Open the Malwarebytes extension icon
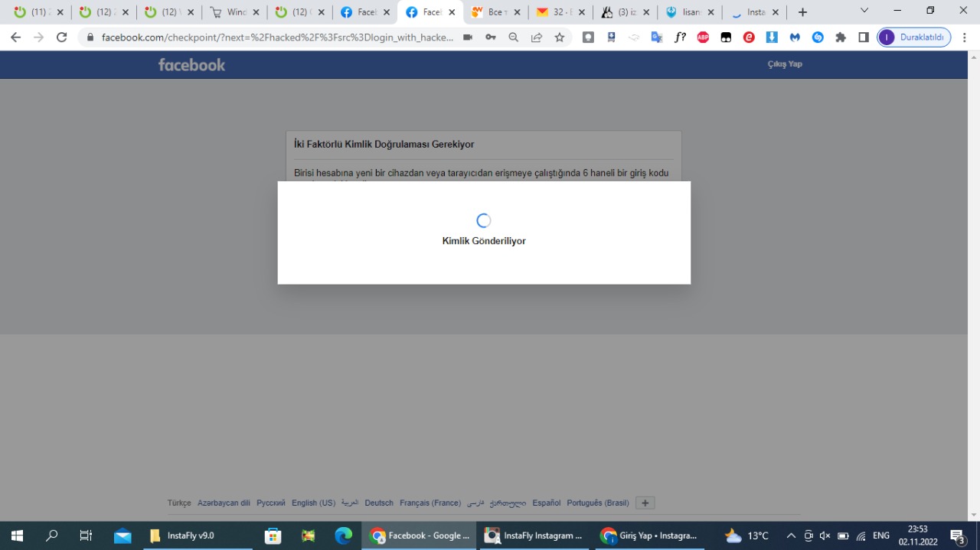Image resolution: width=980 pixels, height=550 pixels. pyautogui.click(x=795, y=37)
